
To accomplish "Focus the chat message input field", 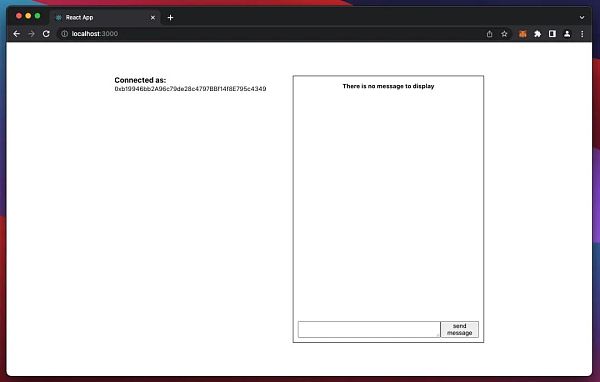I will tap(369, 329).
